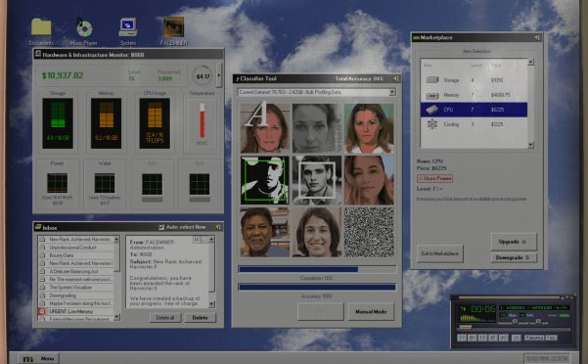
Task: Click the Inbox window title icon
Action: click(x=38, y=227)
